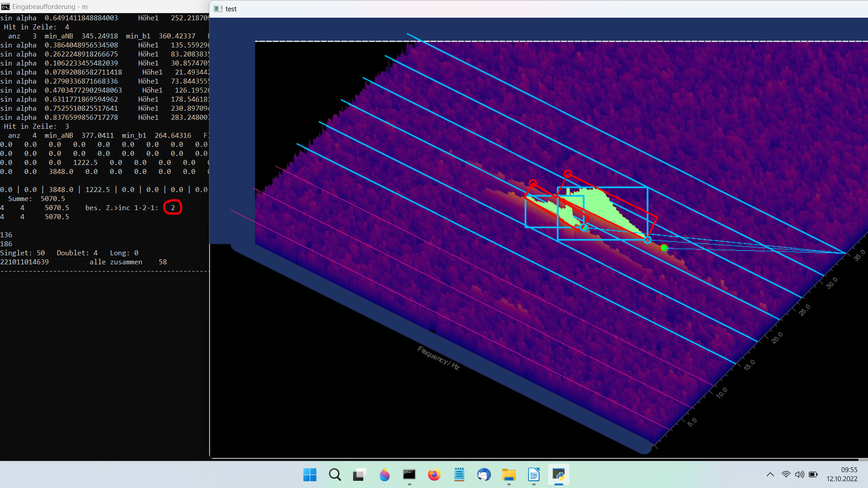The width and height of the screenshot is (868, 488).
Task: Click the 5.0 axis tick label
Action: point(692,422)
